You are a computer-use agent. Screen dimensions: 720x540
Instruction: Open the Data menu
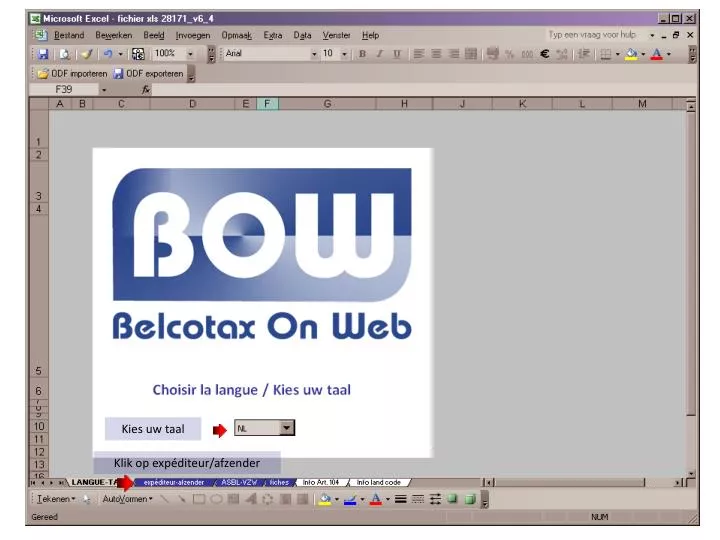[x=302, y=35]
